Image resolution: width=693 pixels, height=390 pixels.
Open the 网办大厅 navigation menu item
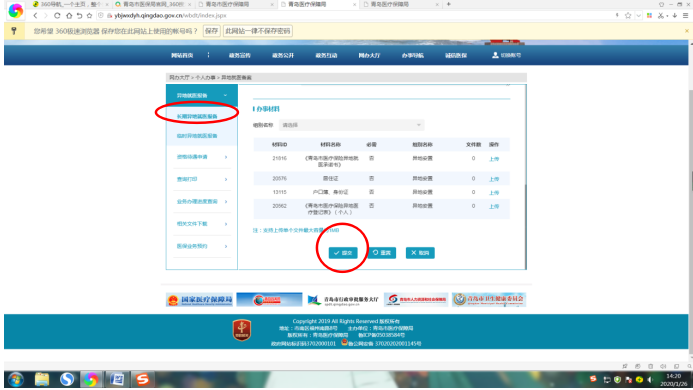coord(369,55)
